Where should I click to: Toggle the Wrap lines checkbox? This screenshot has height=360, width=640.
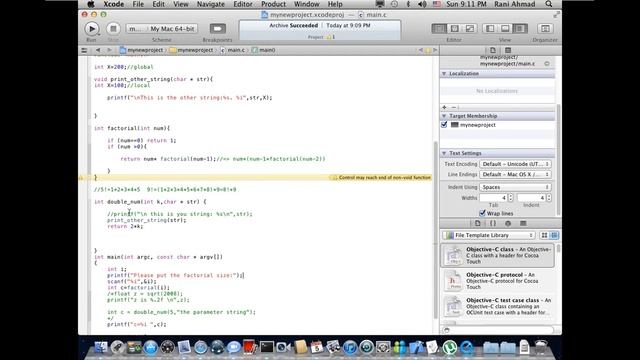coord(482,213)
